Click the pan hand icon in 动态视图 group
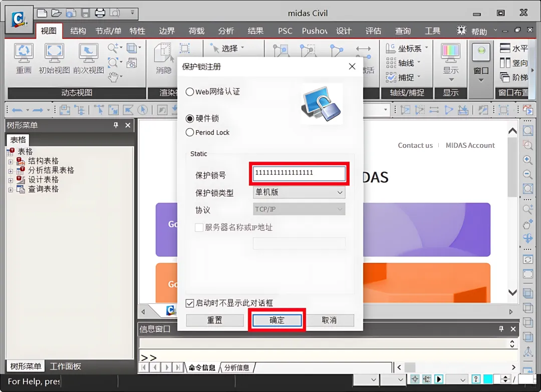Viewport: 541px width, 392px height. (113, 77)
